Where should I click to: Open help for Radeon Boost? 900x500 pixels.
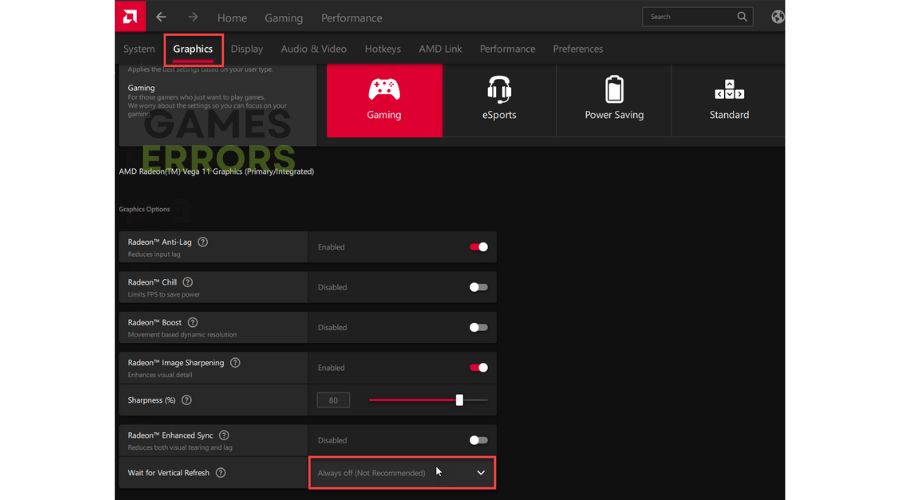tap(193, 323)
